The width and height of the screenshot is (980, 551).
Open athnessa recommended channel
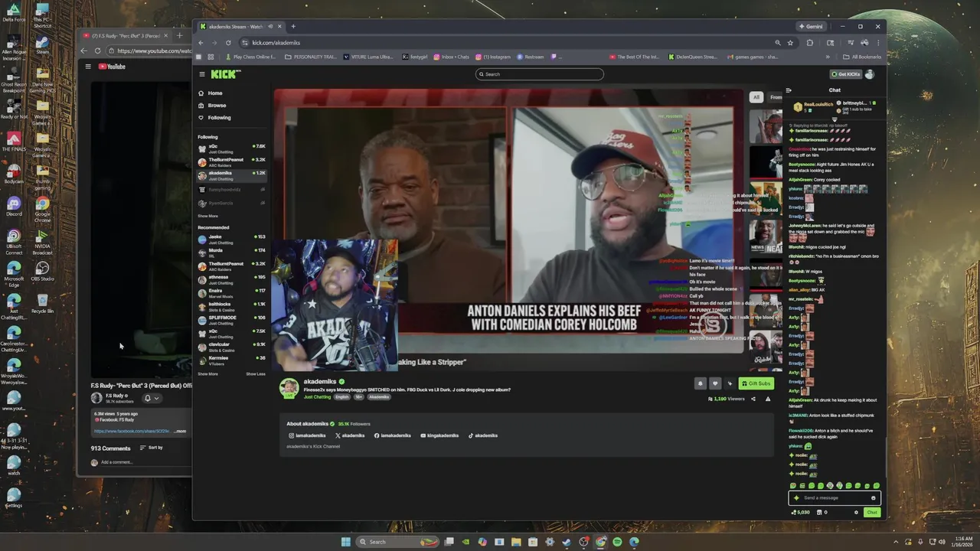click(231, 279)
